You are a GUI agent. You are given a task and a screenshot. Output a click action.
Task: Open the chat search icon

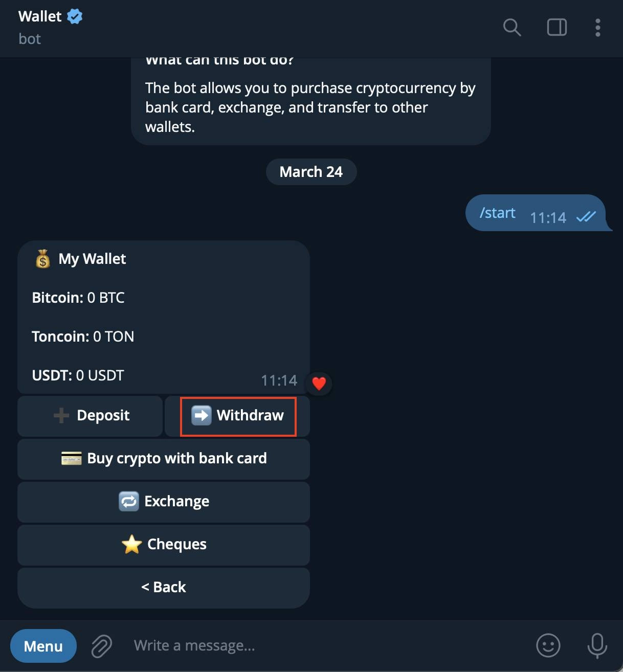512,28
